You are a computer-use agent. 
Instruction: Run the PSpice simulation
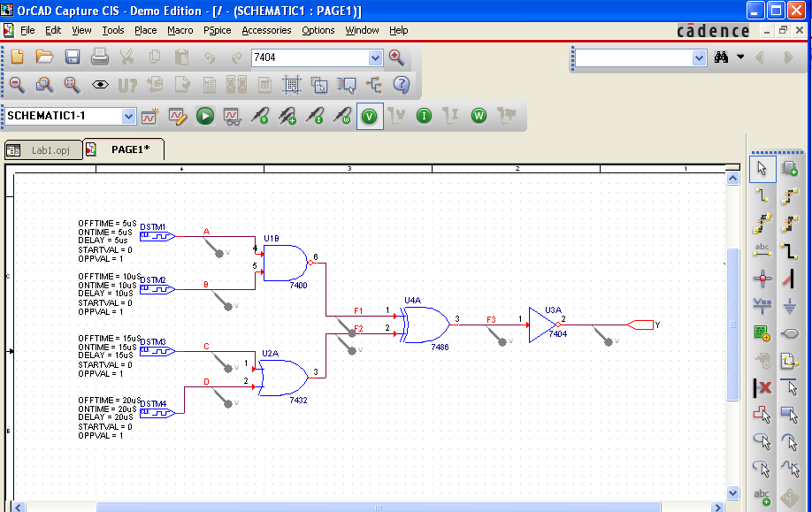click(205, 116)
